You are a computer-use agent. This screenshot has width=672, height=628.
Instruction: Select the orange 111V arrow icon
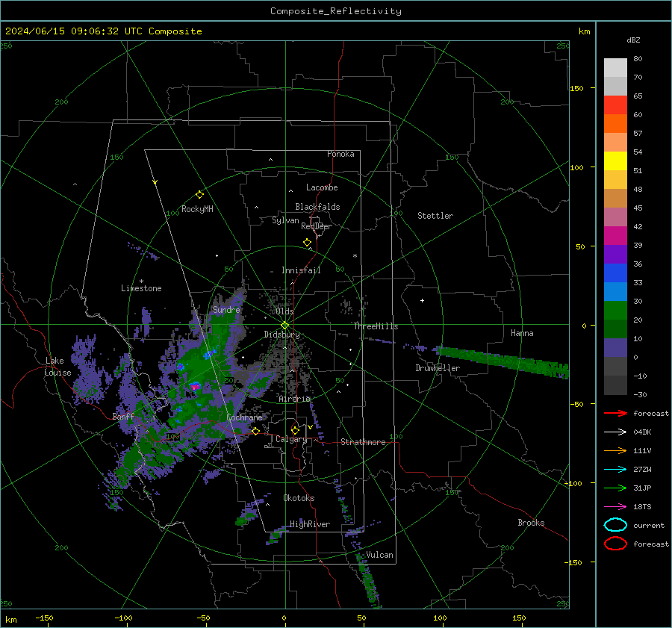(615, 450)
